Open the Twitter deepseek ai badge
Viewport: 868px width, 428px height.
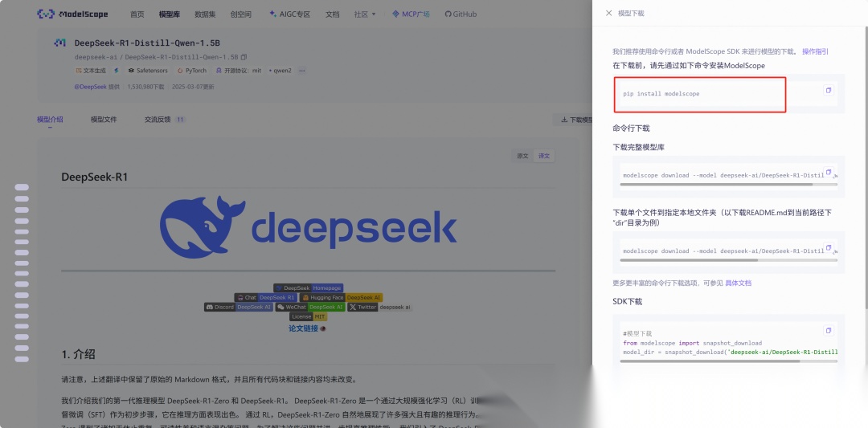point(379,307)
